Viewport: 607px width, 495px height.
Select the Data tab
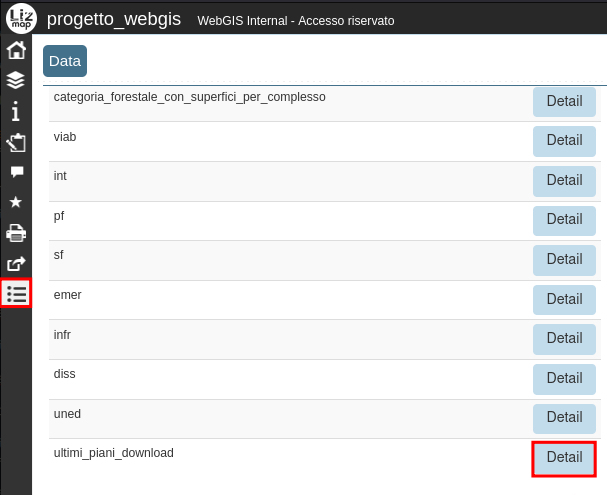pyautogui.click(x=65, y=61)
